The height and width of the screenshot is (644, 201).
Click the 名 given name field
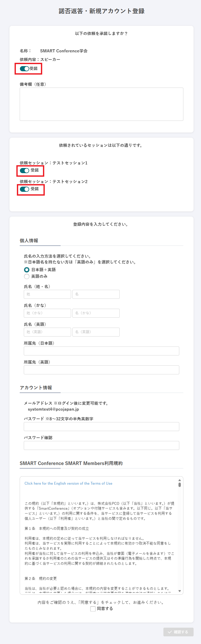click(x=96, y=294)
